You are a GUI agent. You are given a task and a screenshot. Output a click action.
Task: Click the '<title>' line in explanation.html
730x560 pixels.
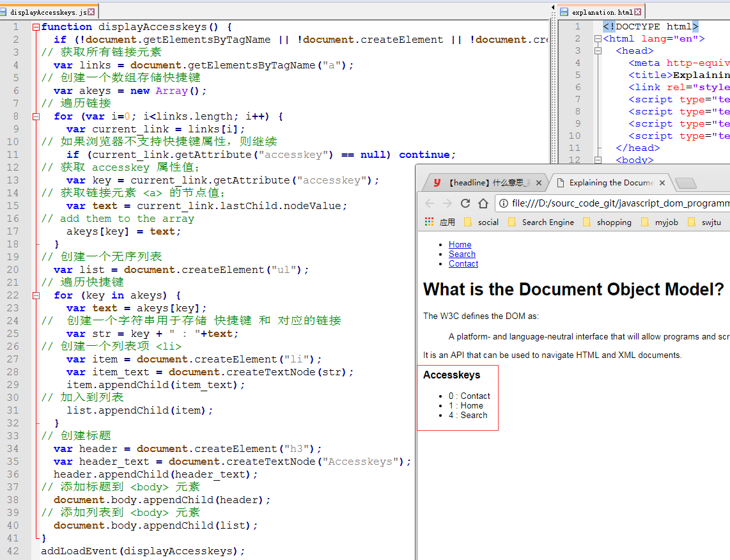pyautogui.click(x=679, y=75)
